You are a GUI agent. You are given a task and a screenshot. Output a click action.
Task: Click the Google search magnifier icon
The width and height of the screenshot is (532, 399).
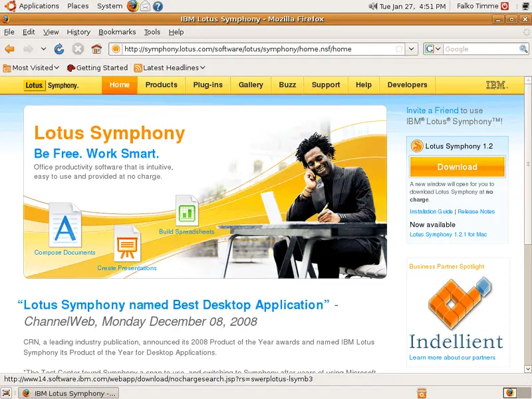pos(523,49)
